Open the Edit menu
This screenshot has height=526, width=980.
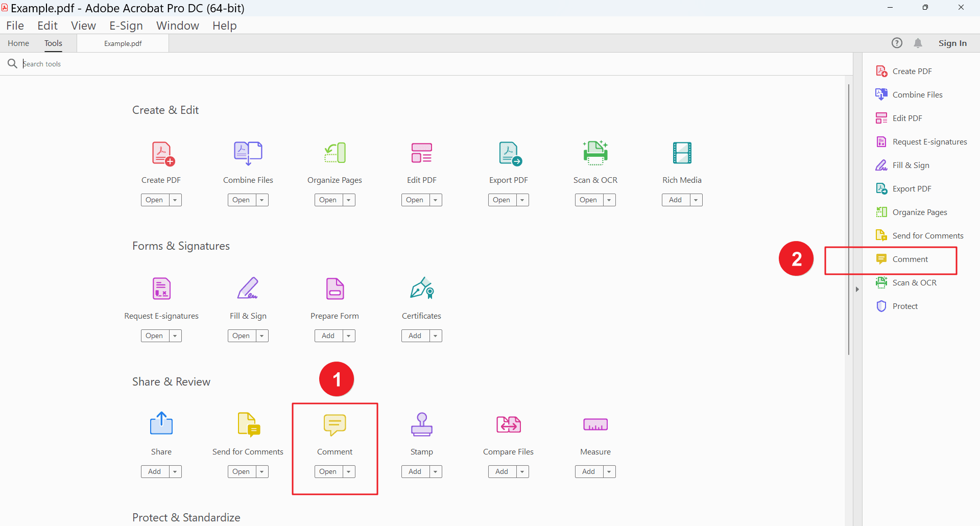[47, 26]
